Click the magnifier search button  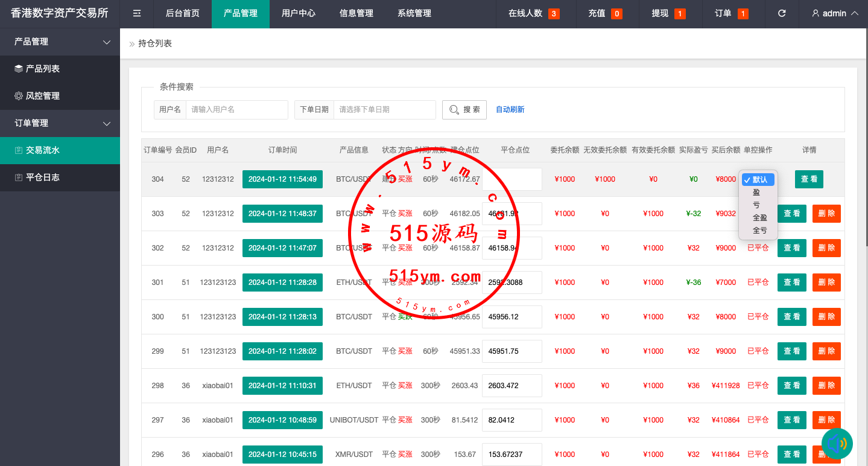click(x=464, y=110)
